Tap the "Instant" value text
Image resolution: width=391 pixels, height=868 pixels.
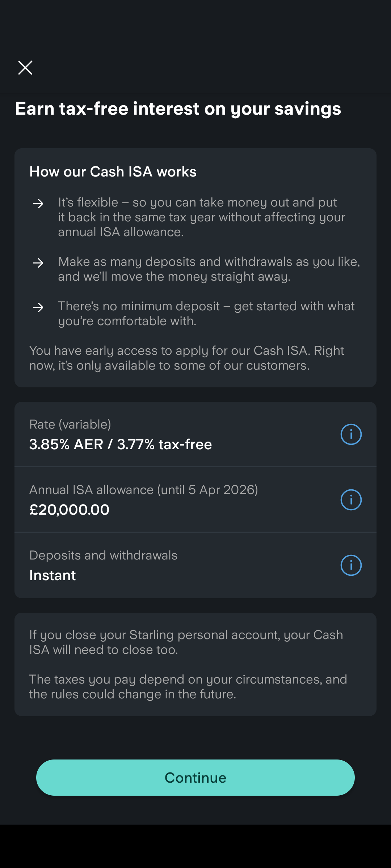pyautogui.click(x=52, y=575)
